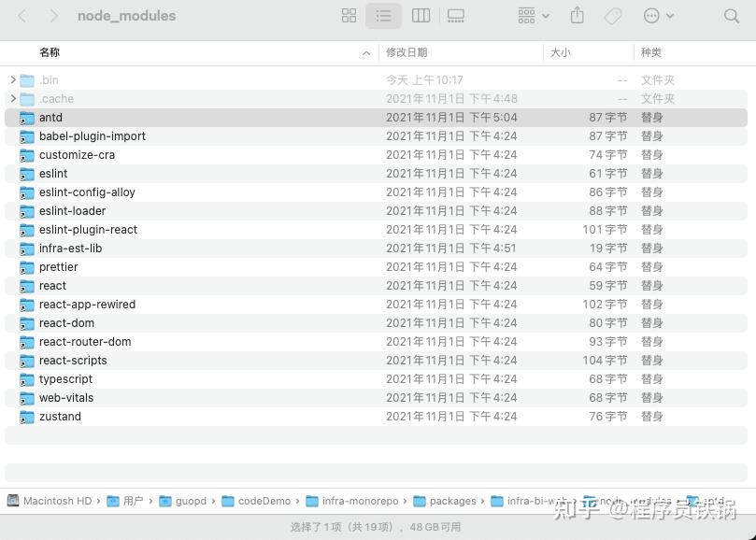The width and height of the screenshot is (756, 540).
Task: Click Macintosh HD in path bar
Action: (x=50, y=501)
